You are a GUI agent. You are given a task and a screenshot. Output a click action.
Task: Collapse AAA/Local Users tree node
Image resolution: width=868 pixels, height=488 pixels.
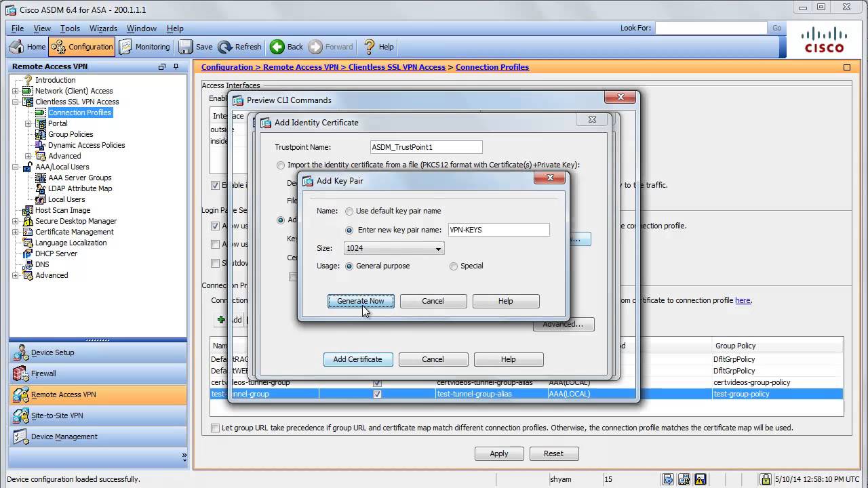coord(16,167)
